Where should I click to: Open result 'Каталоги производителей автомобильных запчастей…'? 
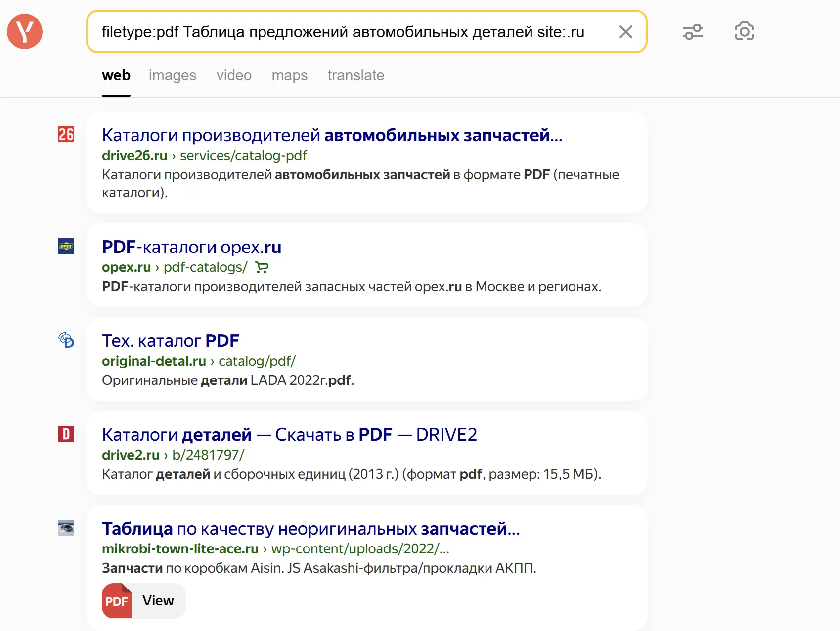(332, 135)
